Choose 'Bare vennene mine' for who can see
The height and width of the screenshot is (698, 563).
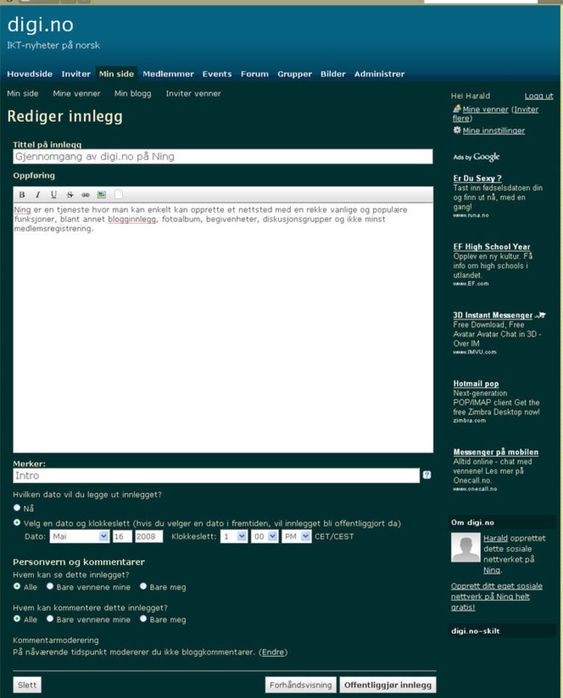(50, 586)
